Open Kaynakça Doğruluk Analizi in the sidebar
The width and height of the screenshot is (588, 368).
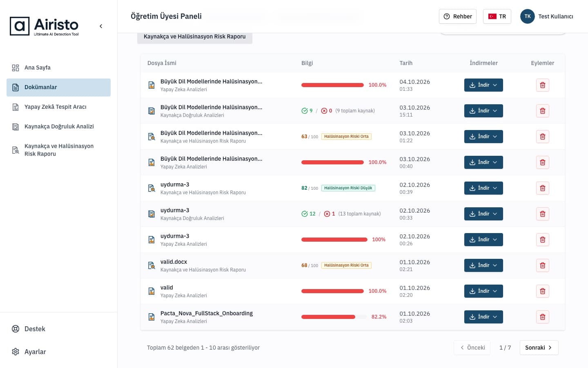coord(58,127)
